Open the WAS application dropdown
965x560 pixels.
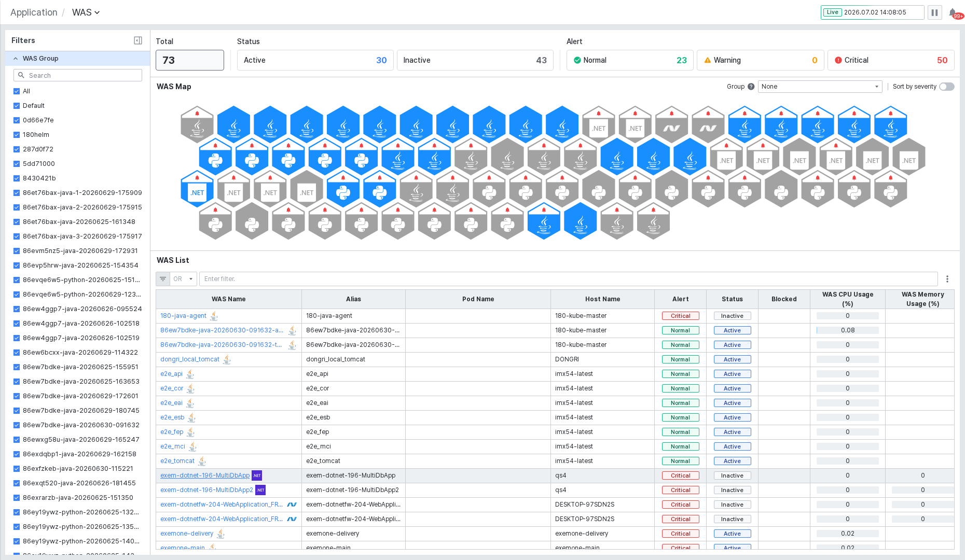tap(86, 12)
